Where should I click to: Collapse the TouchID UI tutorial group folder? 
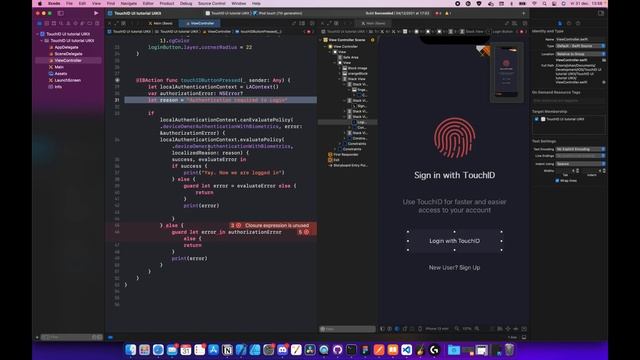click(x=42, y=41)
